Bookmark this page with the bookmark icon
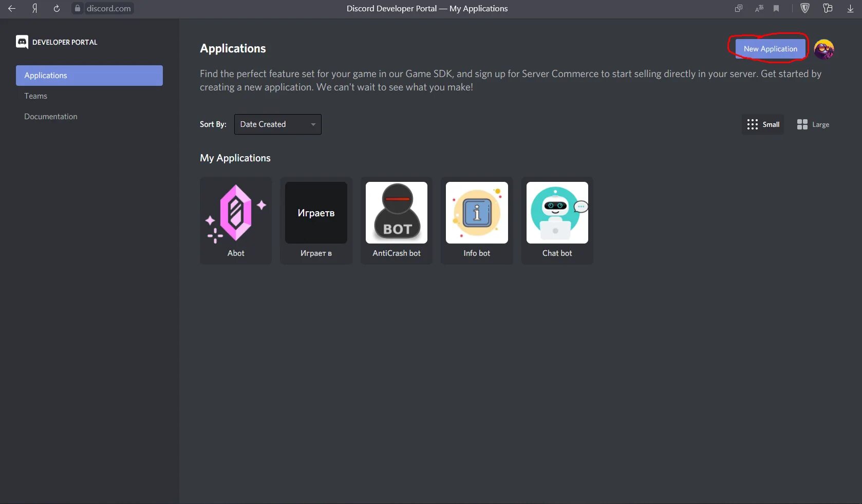 (x=776, y=8)
